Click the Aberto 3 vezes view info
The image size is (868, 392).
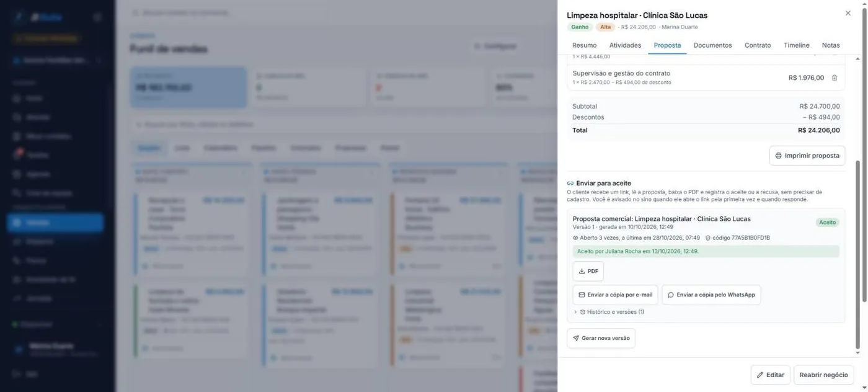point(636,238)
